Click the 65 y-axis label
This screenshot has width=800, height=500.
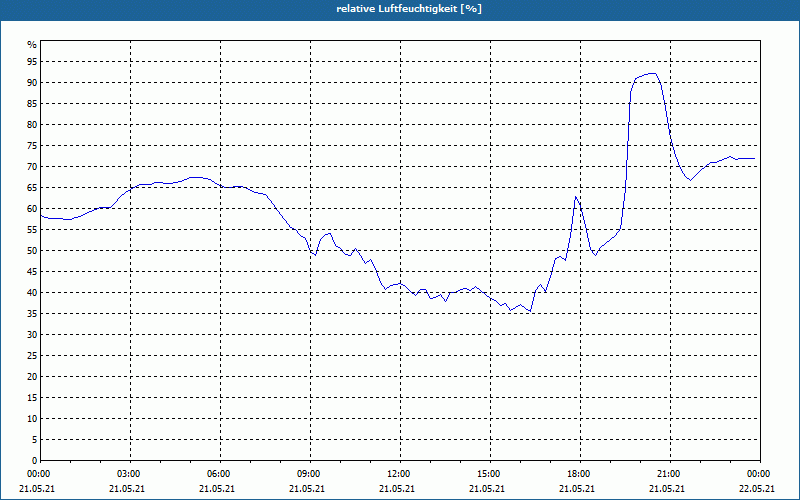pyautogui.click(x=32, y=188)
